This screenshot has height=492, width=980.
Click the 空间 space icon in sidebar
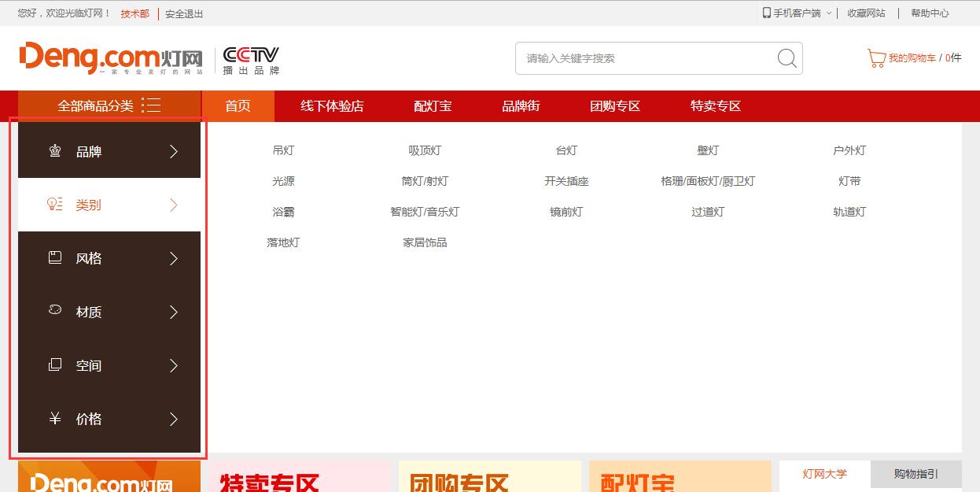click(x=55, y=364)
